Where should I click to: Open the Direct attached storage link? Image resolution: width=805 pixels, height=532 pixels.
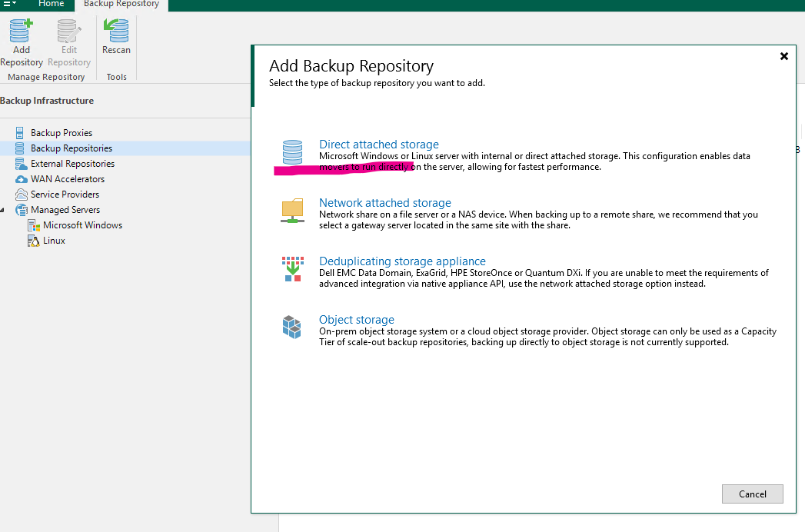(x=378, y=145)
